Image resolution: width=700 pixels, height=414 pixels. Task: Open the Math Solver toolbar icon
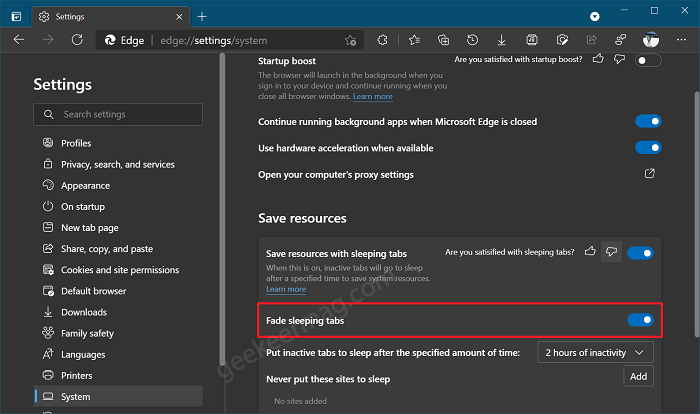[532, 40]
